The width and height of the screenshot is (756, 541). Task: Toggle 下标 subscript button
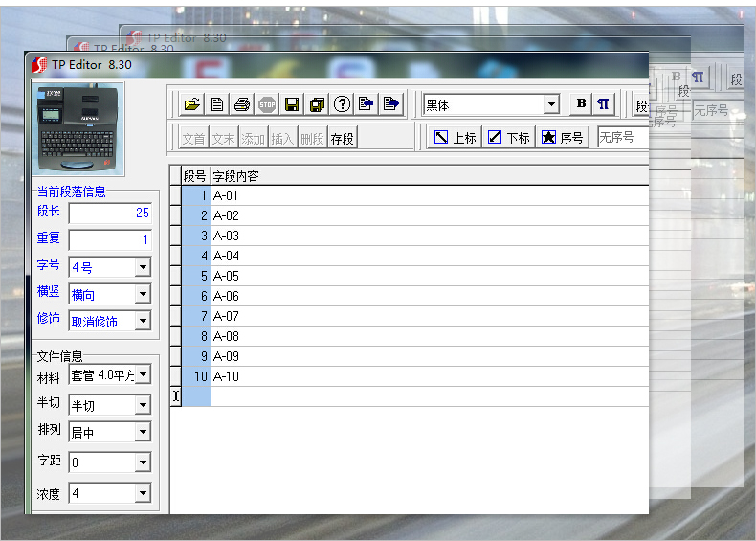508,137
